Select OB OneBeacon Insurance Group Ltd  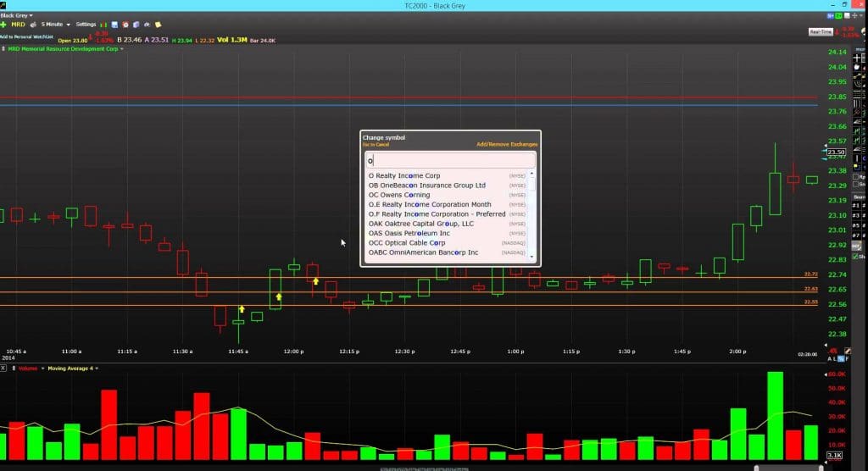click(447, 186)
